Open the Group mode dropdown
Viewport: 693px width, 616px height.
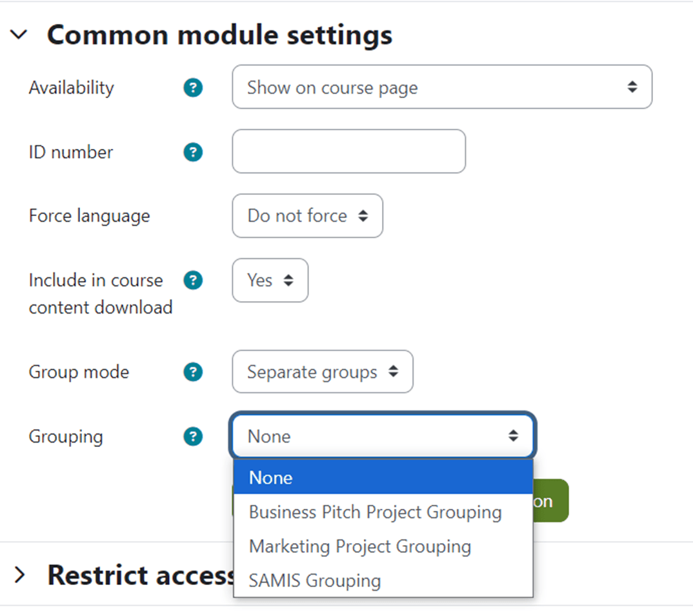tap(322, 372)
